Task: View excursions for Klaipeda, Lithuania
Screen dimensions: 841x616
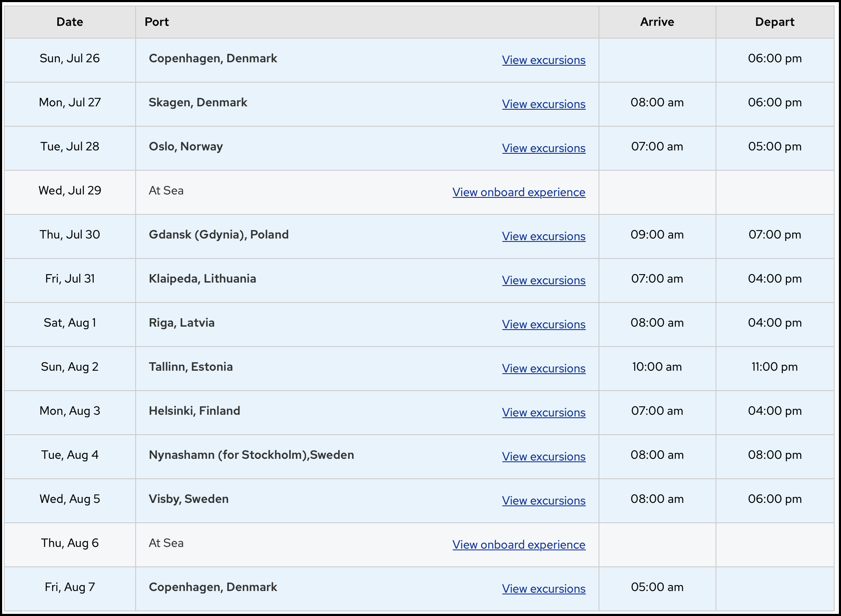Action: point(543,280)
